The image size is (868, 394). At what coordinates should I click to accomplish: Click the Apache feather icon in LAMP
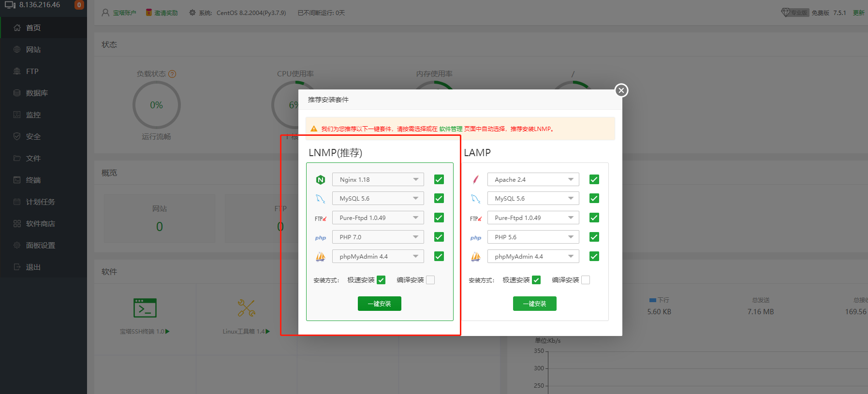pos(476,180)
